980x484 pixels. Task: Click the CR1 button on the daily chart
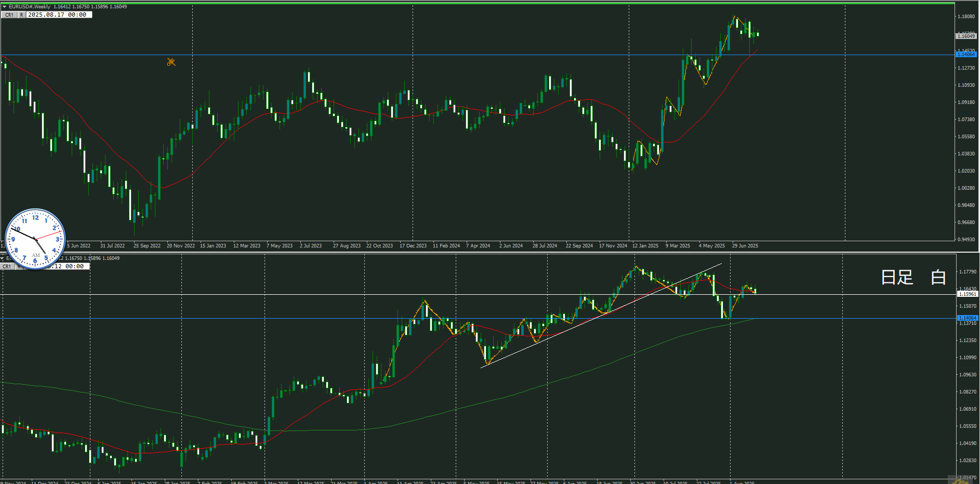point(7,266)
